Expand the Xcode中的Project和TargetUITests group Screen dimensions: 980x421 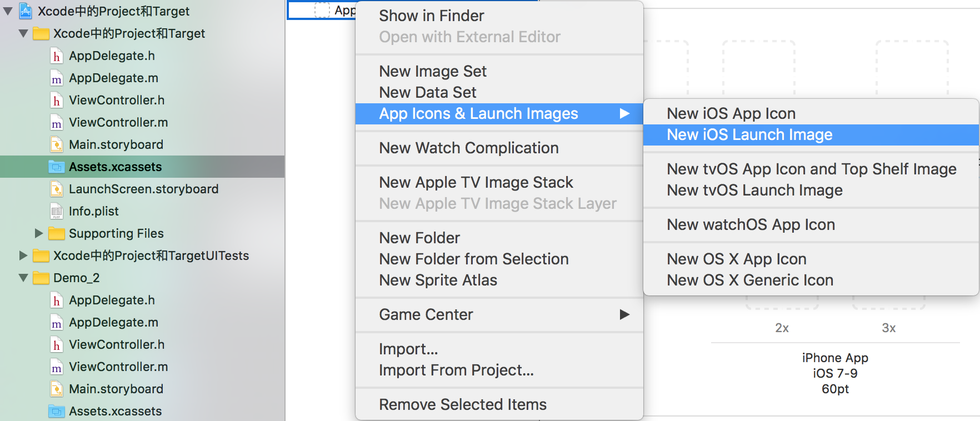click(23, 255)
